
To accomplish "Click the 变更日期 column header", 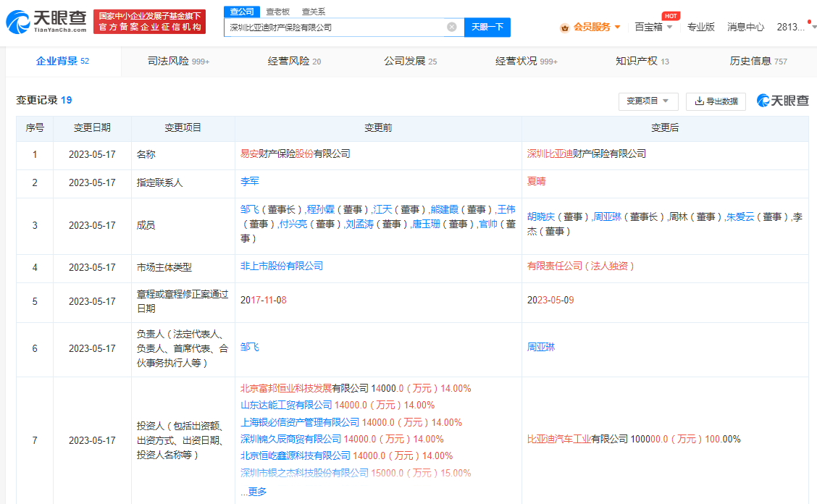I will pyautogui.click(x=92, y=127).
